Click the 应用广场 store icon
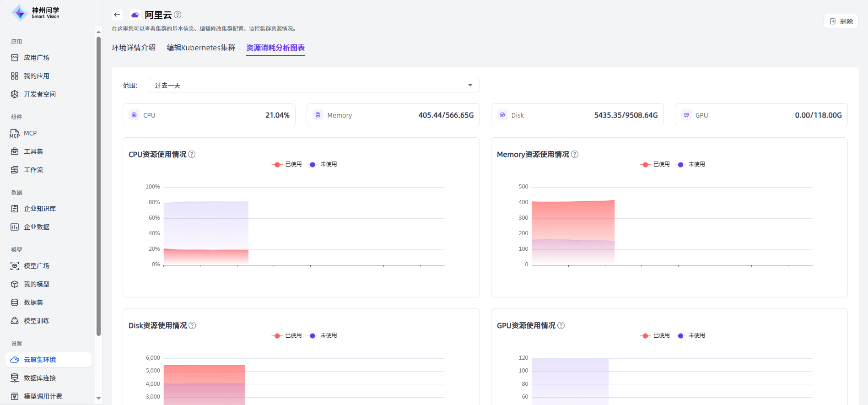 (15, 58)
